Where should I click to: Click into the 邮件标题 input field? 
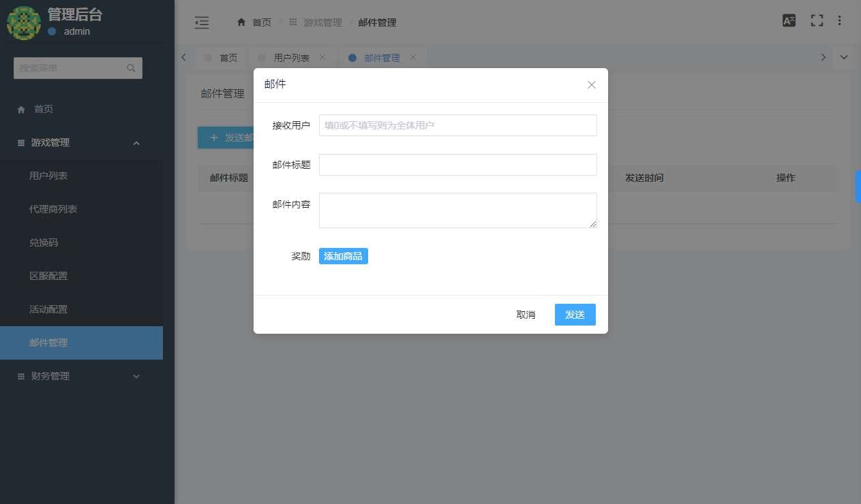point(457,165)
